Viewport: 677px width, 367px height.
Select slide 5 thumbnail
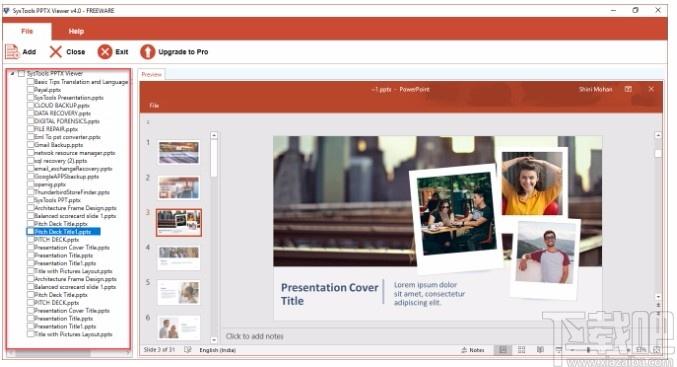pyautogui.click(x=179, y=293)
